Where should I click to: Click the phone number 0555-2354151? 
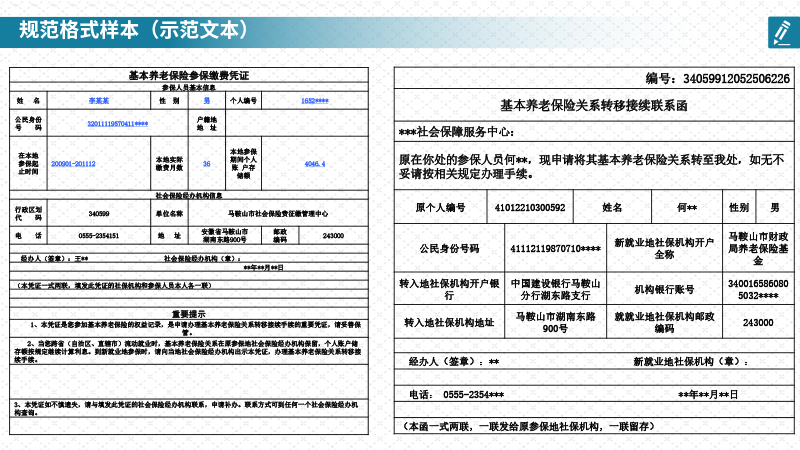coord(98,236)
